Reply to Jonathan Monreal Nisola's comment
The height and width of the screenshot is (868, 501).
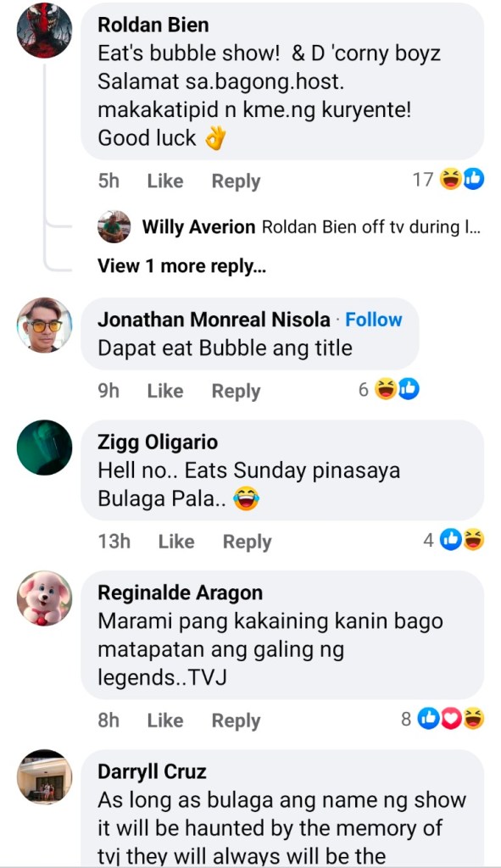coord(236,391)
